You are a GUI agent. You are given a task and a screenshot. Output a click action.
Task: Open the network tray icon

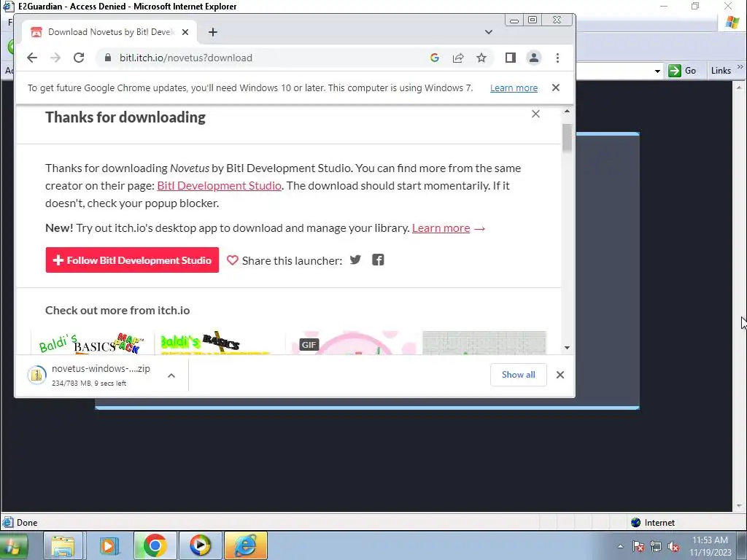(x=656, y=546)
